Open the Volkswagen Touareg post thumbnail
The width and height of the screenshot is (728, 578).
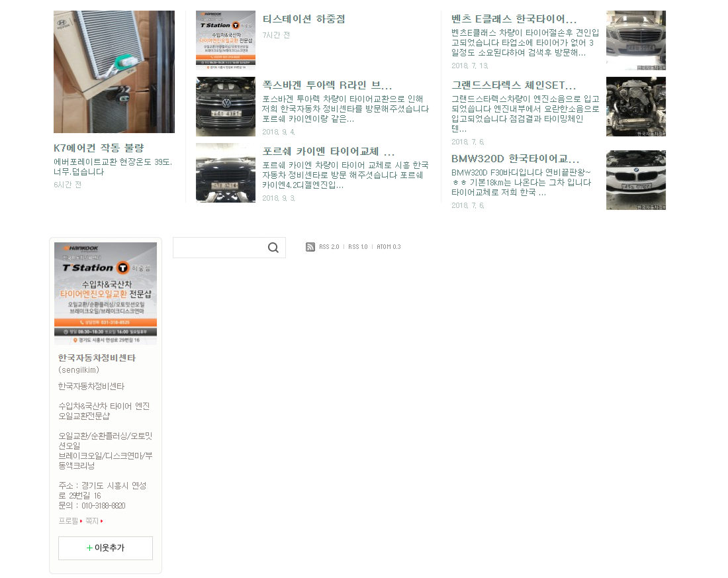226,107
